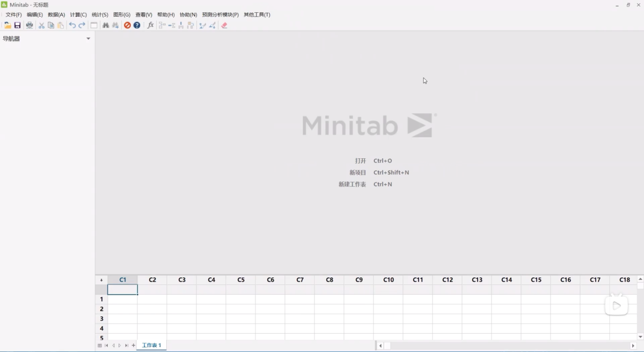644x352 pixels.
Task: Open the fx function formula icon
Action: click(x=150, y=25)
